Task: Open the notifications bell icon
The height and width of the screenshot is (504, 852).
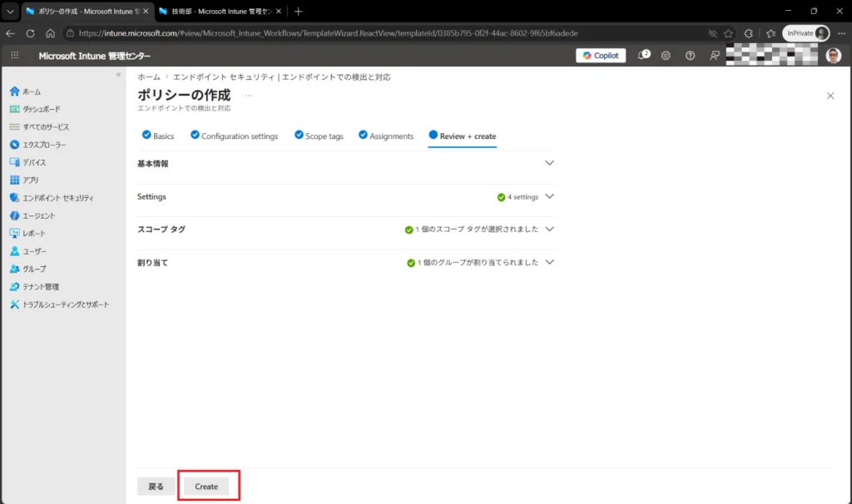Action: 643,56
